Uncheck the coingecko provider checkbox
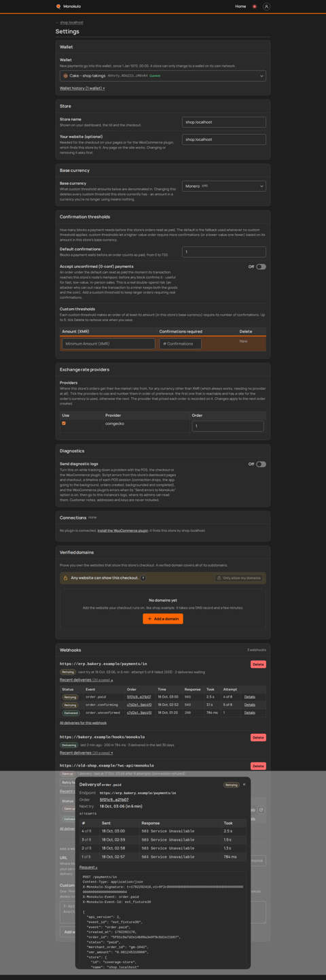The image size is (326, 980). [x=64, y=423]
